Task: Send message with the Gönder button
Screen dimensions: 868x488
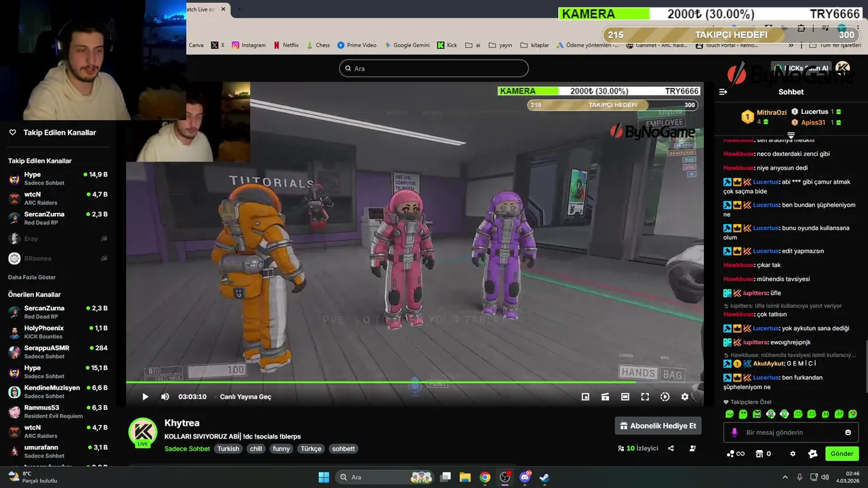Action: [842, 453]
